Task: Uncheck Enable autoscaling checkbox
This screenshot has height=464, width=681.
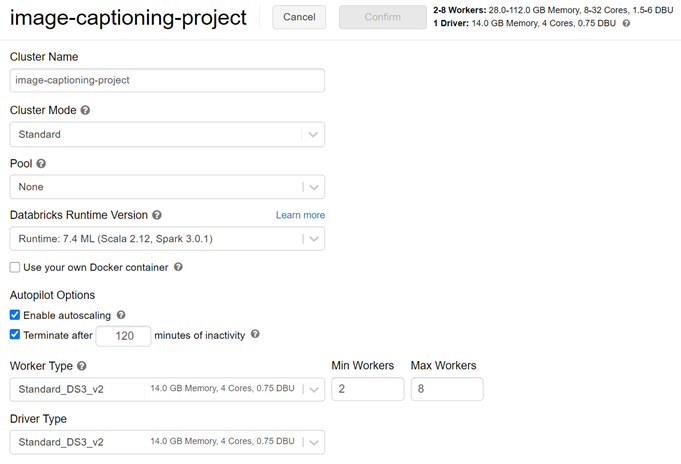Action: 15,315
